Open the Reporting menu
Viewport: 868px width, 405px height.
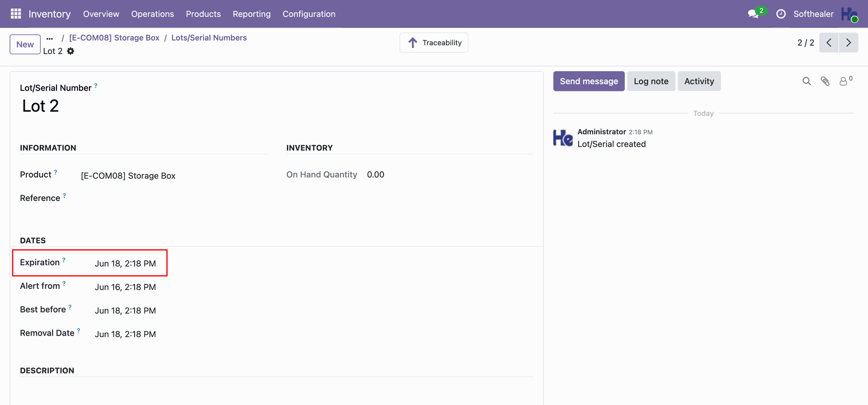[252, 14]
